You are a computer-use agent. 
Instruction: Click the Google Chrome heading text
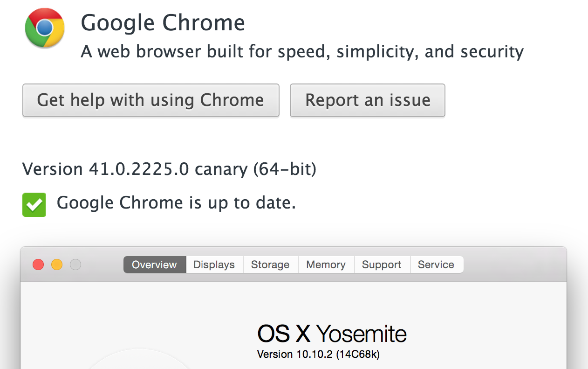tap(163, 23)
